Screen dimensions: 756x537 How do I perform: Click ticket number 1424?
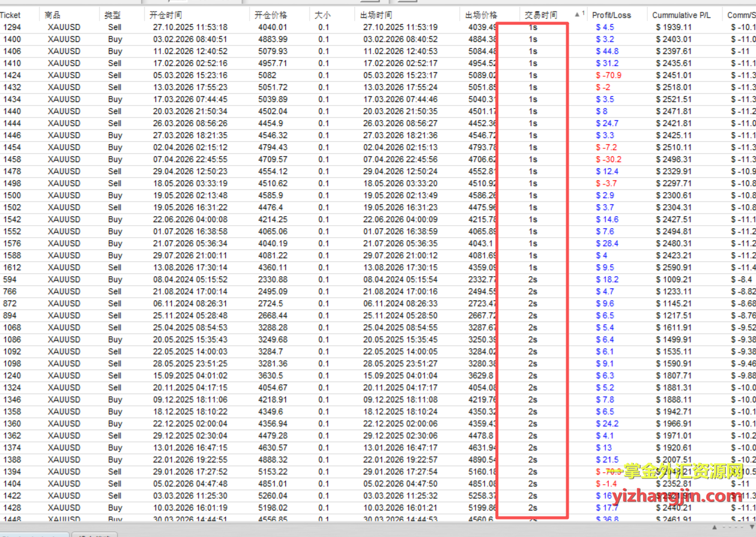11,75
